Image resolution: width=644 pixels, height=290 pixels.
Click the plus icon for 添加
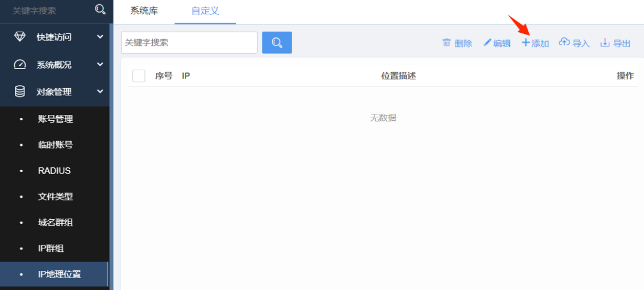pos(526,43)
